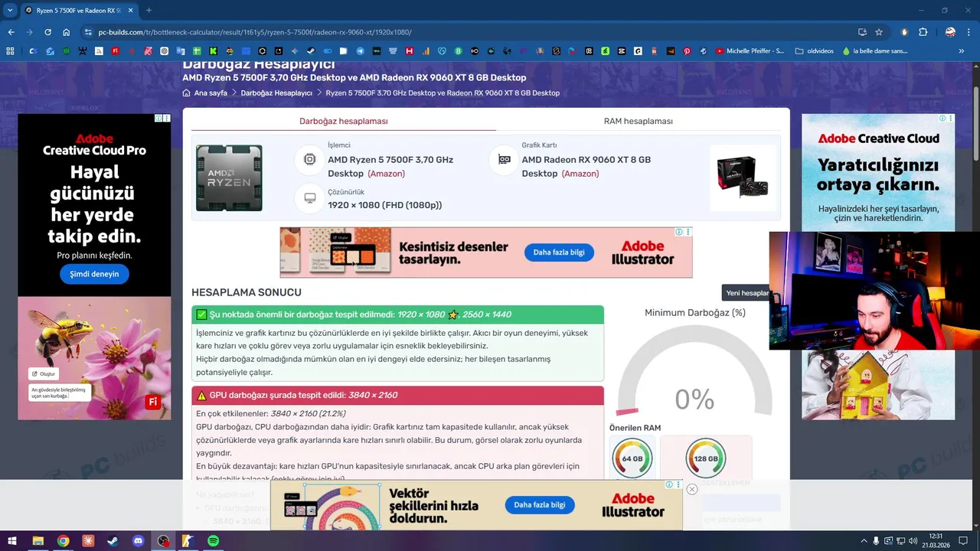Click the İşlemci CPU chip icon
The width and height of the screenshot is (980, 551).
coord(309,159)
